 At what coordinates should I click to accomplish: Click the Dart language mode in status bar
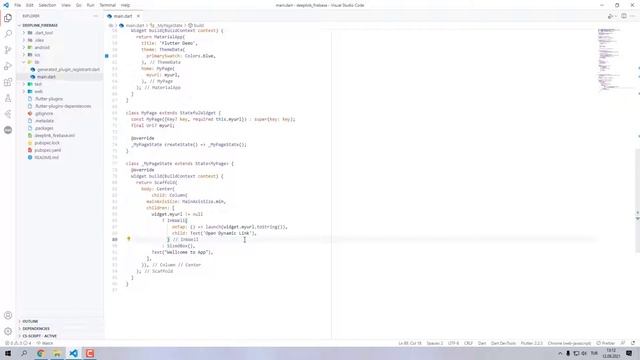pos(482,343)
